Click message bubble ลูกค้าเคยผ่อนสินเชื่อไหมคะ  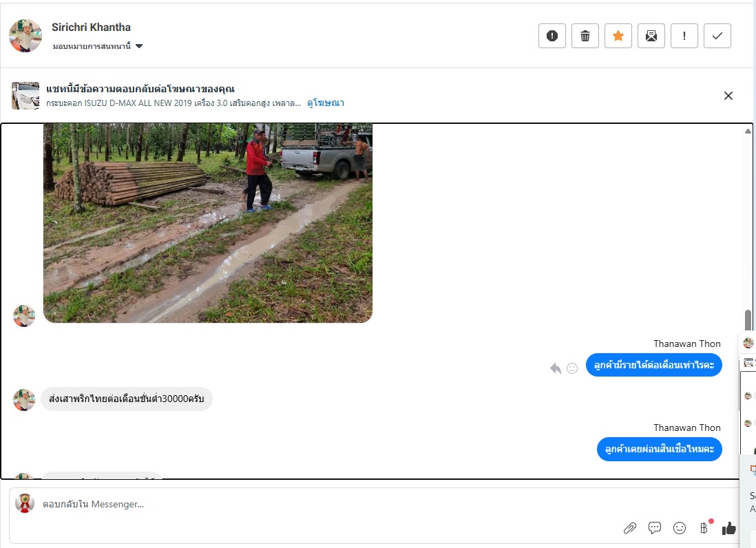(x=659, y=449)
